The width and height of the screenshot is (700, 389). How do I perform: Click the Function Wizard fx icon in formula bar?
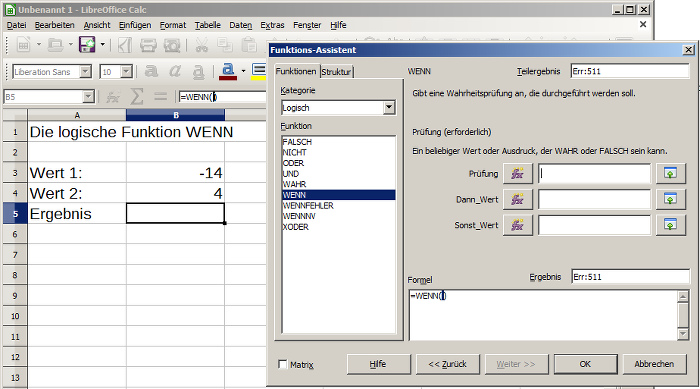coord(113,96)
